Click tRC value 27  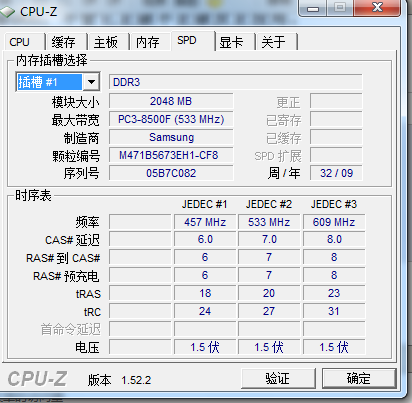pyautogui.click(x=269, y=311)
